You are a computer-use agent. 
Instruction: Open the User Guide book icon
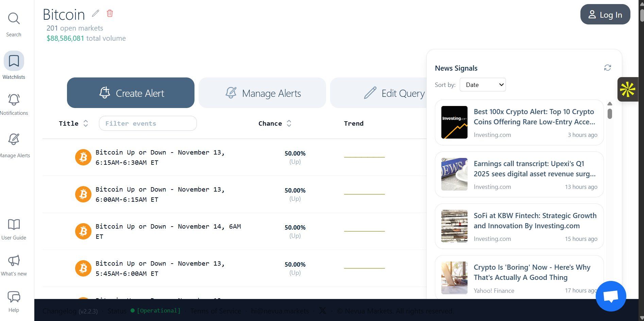[14, 225]
